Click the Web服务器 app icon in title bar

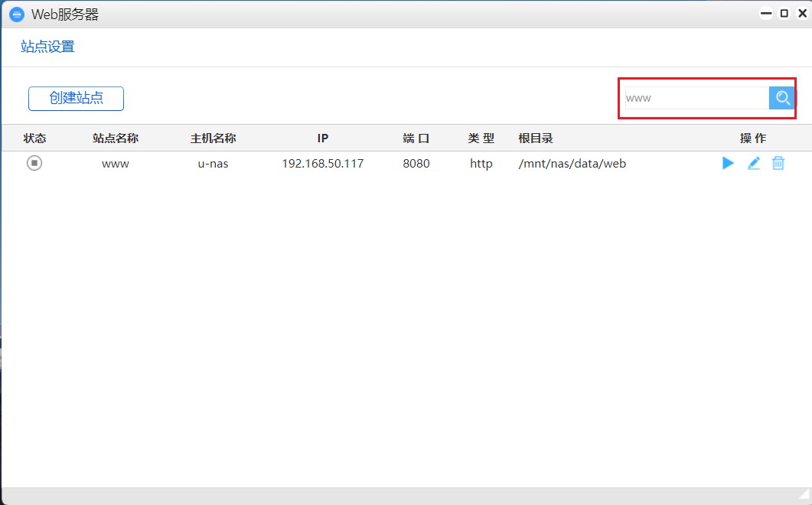point(16,15)
